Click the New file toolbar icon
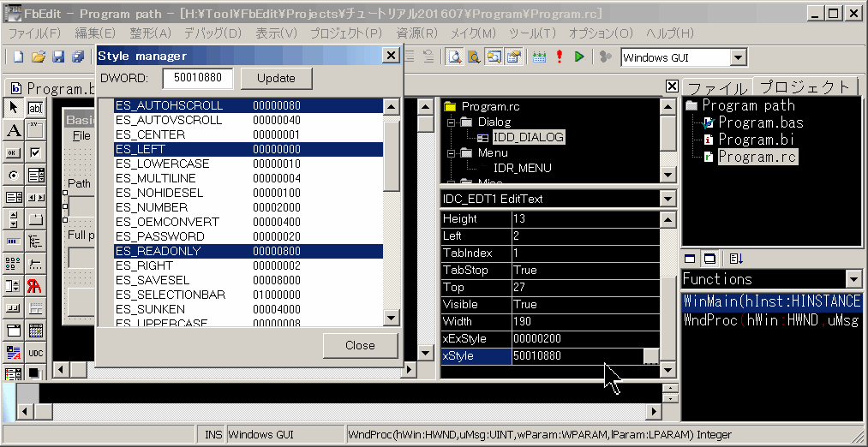 18,57
